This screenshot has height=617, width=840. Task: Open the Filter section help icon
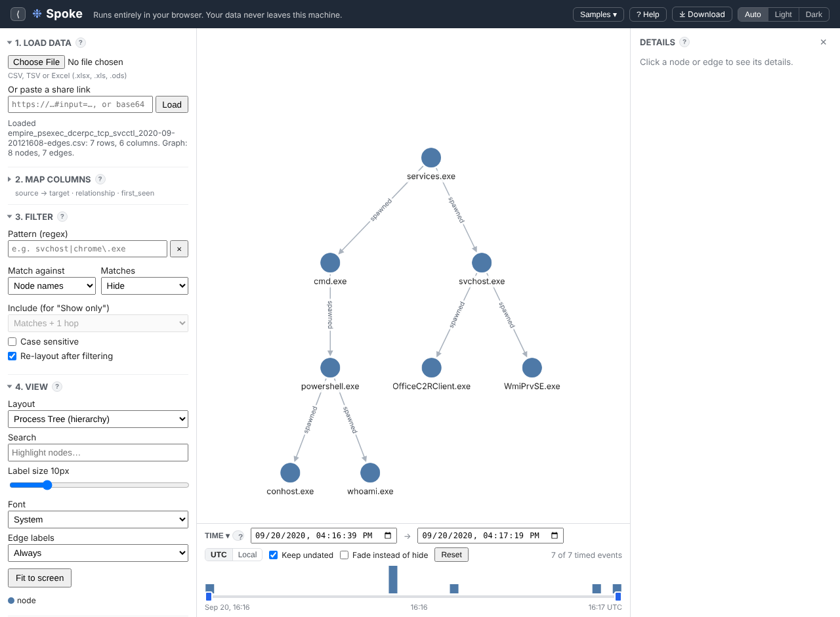coord(62,217)
